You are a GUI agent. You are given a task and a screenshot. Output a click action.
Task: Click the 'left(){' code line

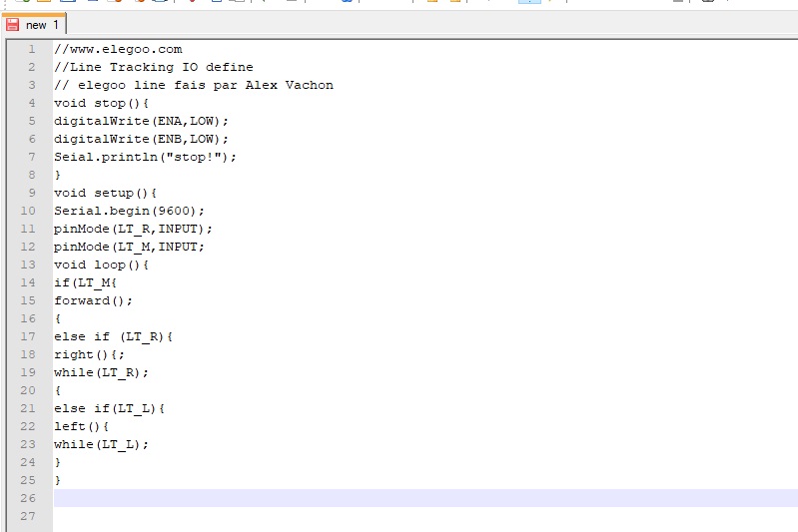point(82,426)
